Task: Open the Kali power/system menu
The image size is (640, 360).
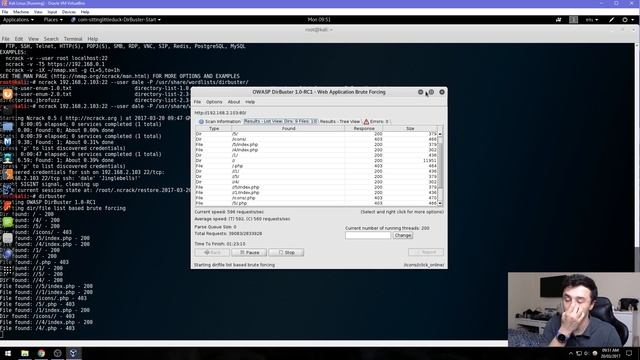Action: [x=628, y=20]
